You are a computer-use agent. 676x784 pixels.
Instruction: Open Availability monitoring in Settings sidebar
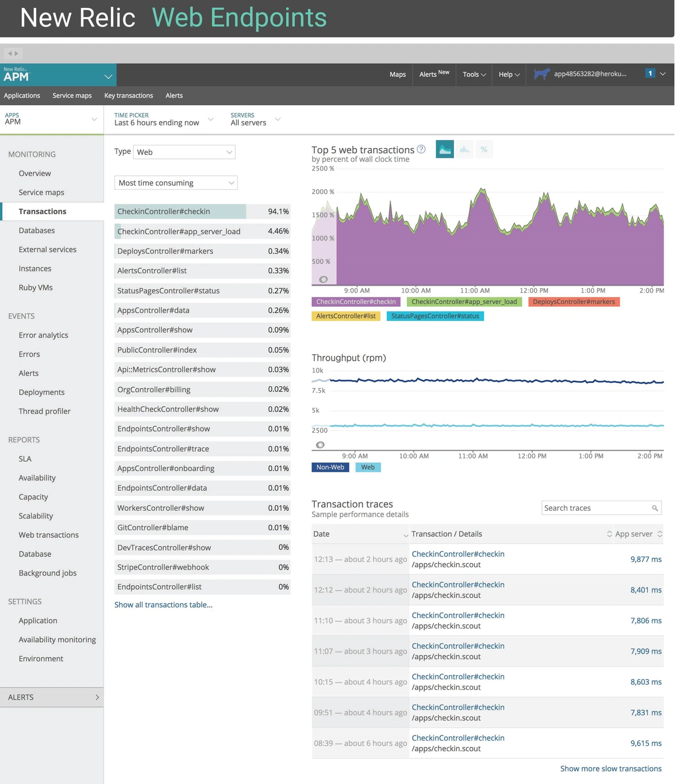point(57,640)
